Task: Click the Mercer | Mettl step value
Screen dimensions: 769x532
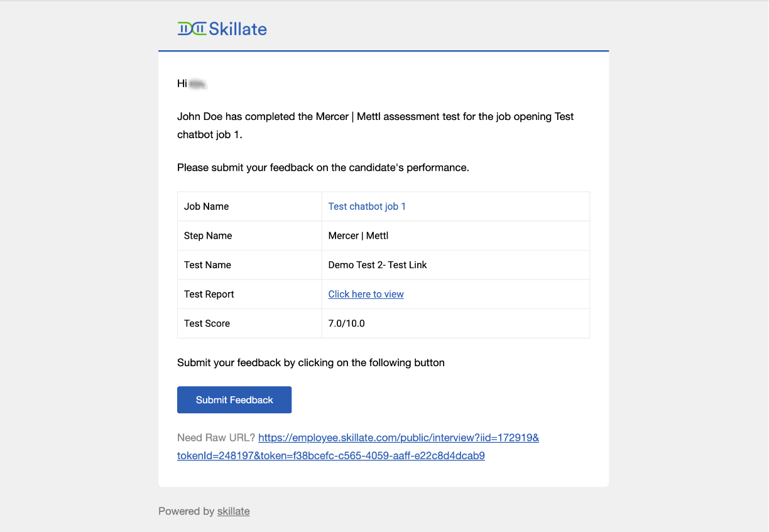Action: [358, 236]
